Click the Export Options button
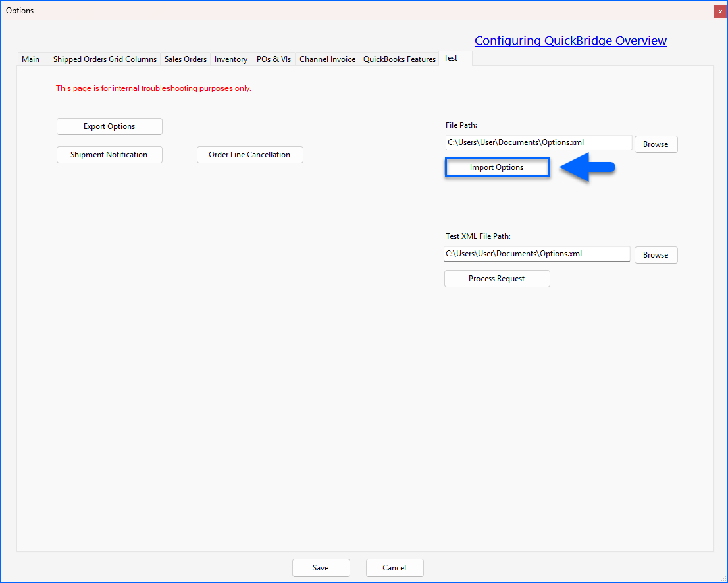Image resolution: width=728 pixels, height=583 pixels. (x=109, y=126)
